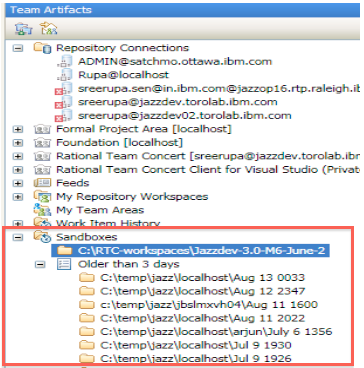Select Rational Team Concert Client for Visual Studio
This screenshot has height=368, width=364.
pyautogui.click(x=208, y=170)
